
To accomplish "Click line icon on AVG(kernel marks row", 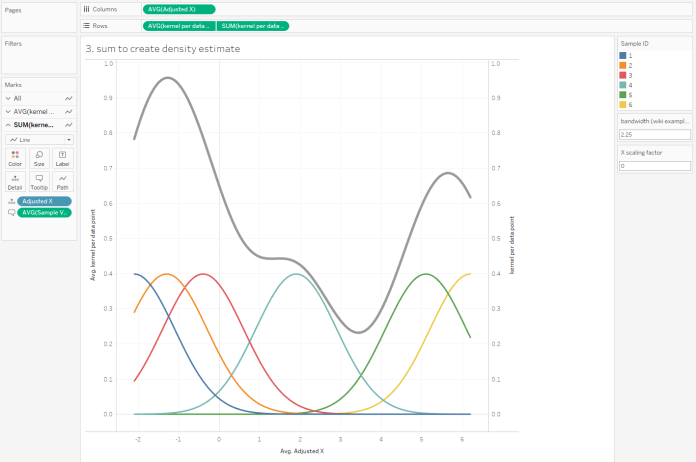I will tap(69, 112).
